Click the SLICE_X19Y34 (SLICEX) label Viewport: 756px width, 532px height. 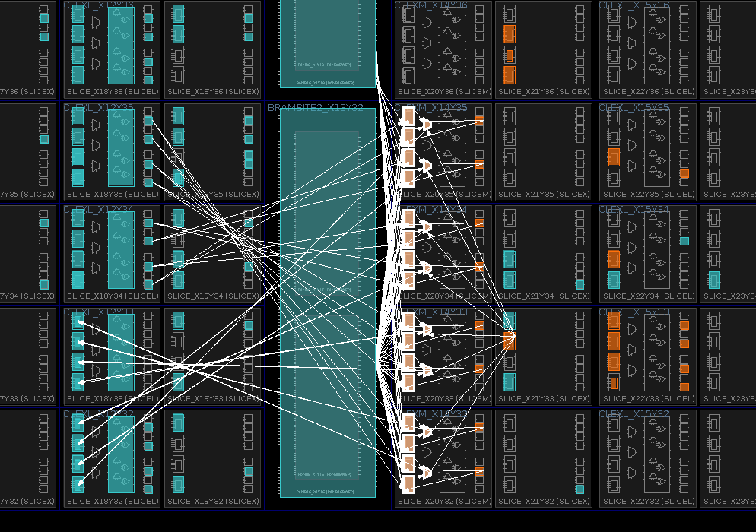(x=213, y=296)
